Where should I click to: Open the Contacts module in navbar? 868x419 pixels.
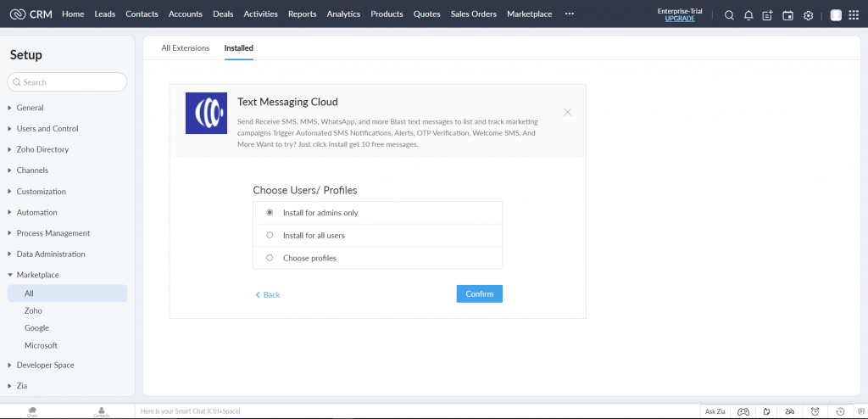coord(142,14)
